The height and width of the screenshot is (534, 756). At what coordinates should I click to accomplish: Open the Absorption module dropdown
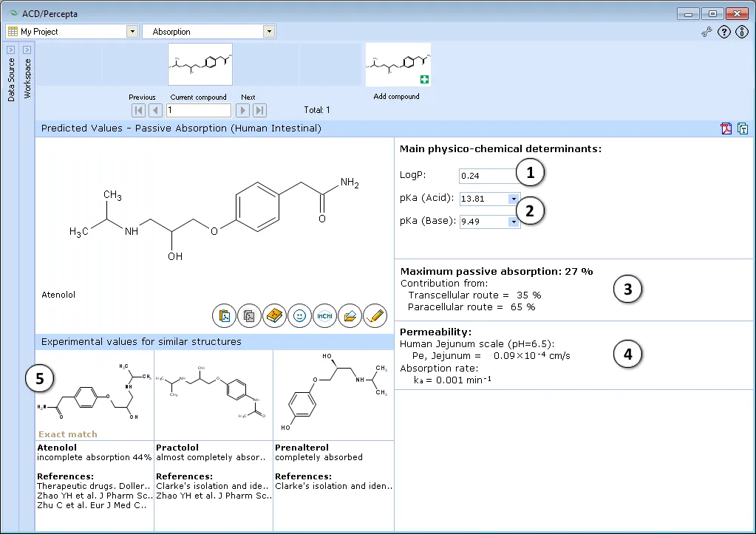click(269, 32)
